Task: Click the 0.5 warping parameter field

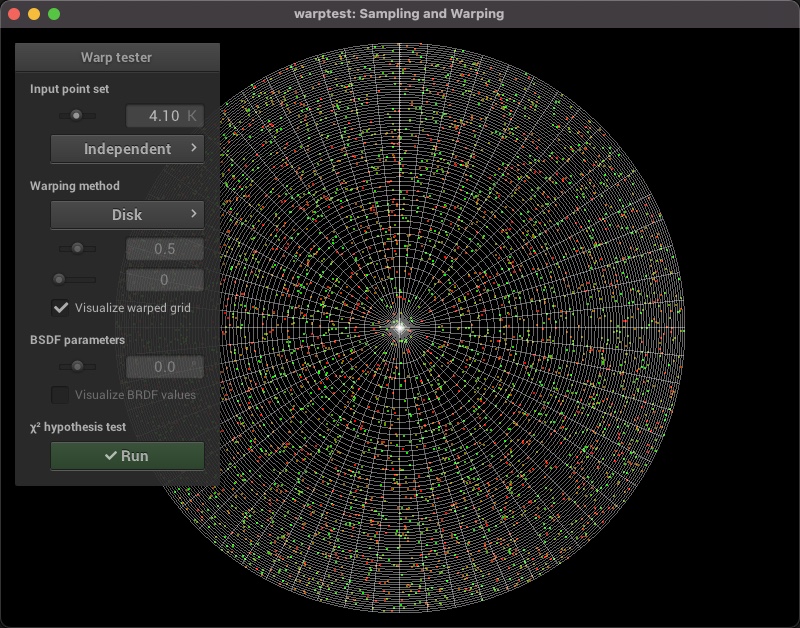Action: coord(164,248)
